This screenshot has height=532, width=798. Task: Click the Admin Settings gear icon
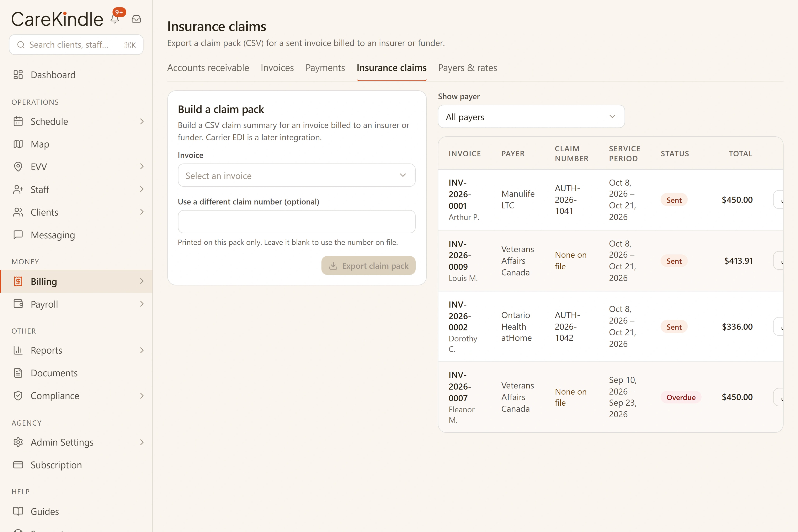click(x=18, y=442)
